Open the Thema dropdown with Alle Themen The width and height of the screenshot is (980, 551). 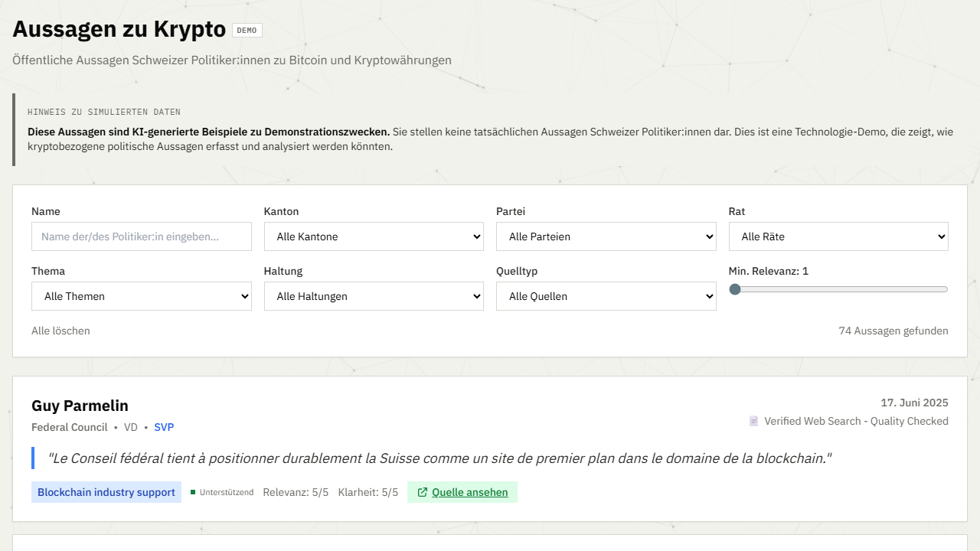(142, 296)
